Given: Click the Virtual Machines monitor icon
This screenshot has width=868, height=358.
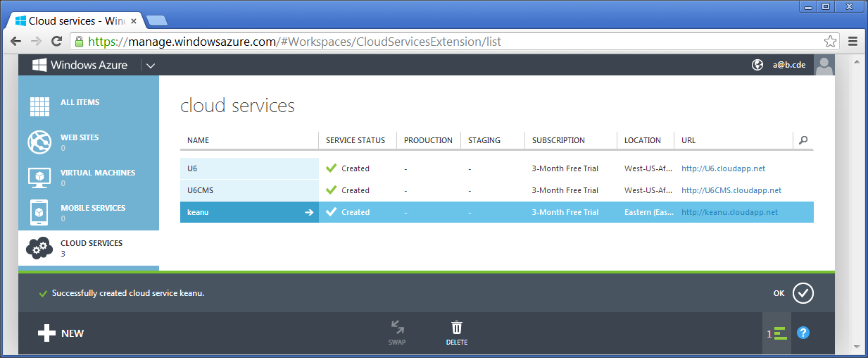Looking at the screenshot, I should click(x=39, y=177).
